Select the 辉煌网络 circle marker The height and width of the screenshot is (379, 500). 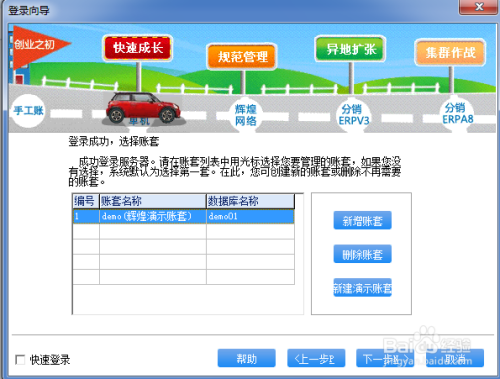[246, 115]
